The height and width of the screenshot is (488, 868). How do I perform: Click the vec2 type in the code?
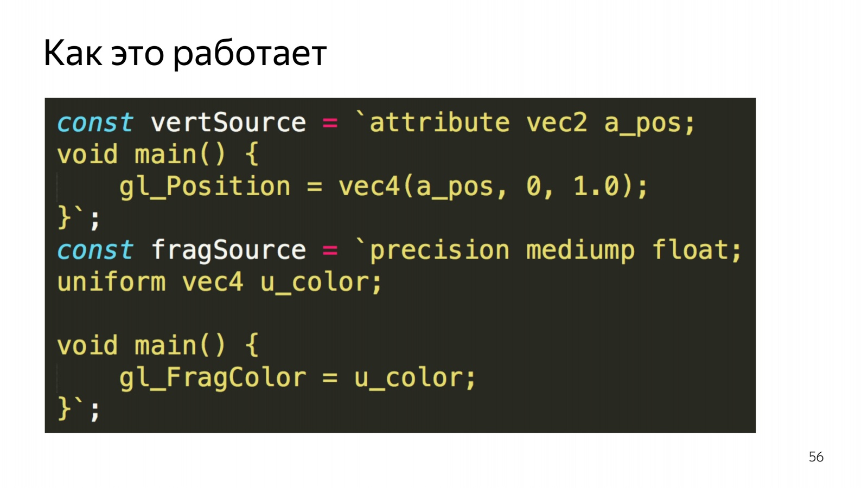[x=557, y=123]
